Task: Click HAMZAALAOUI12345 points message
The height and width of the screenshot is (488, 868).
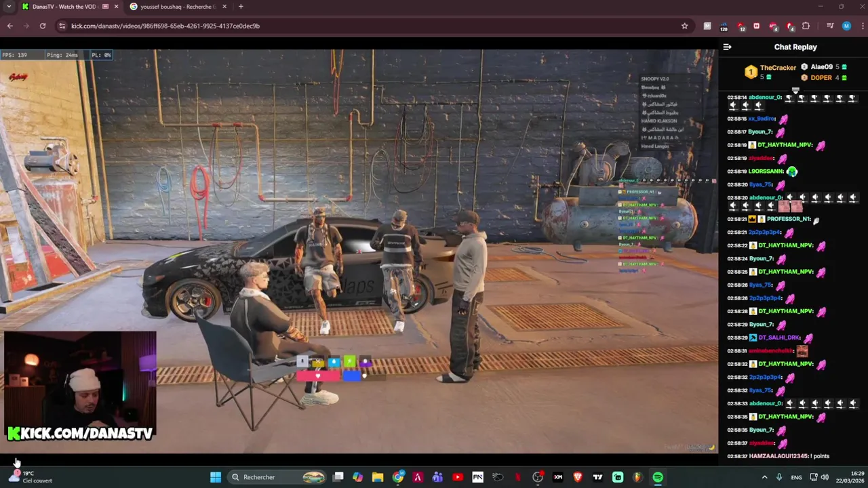Action: pos(778,456)
